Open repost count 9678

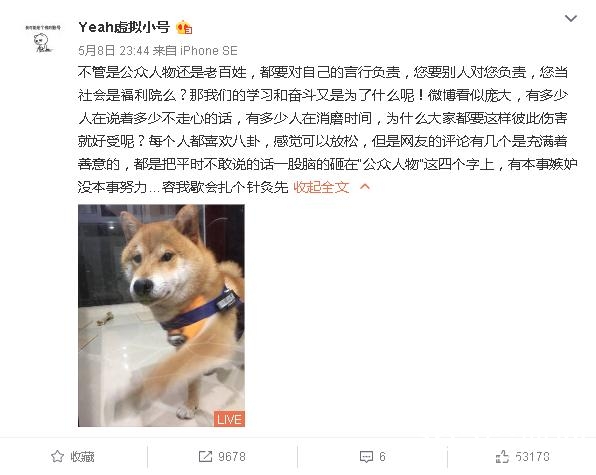tap(232, 456)
